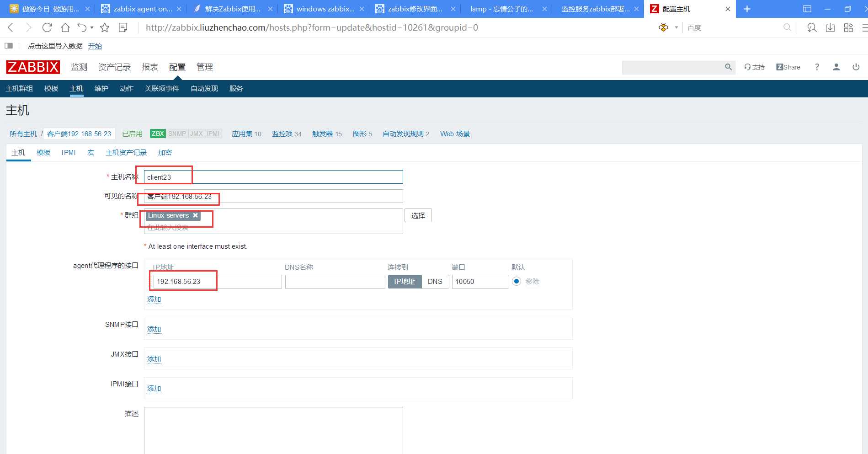The width and height of the screenshot is (868, 454).
Task: Go to 模板 submenu in navy bar
Action: tap(51, 89)
